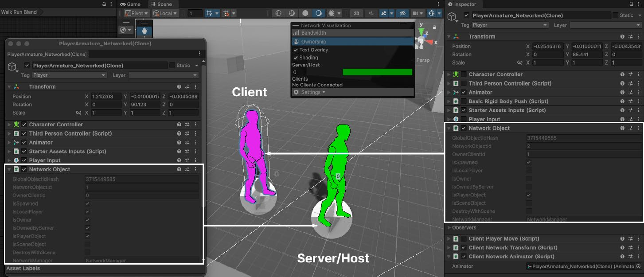Click the Walk Run Blend breadcrumb
The image size is (644, 277).
click(x=19, y=12)
